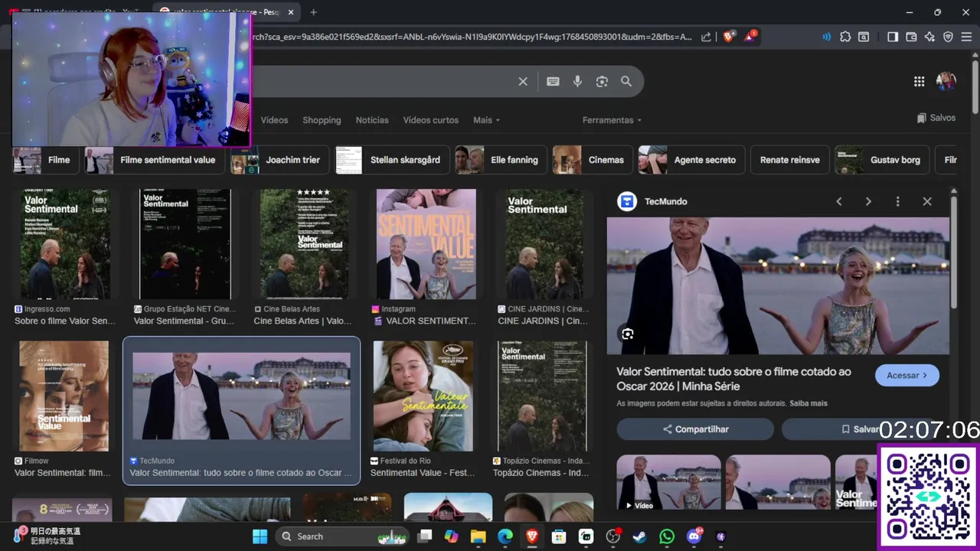
Task: Click the Compartilhar share button
Action: pyautogui.click(x=695, y=429)
